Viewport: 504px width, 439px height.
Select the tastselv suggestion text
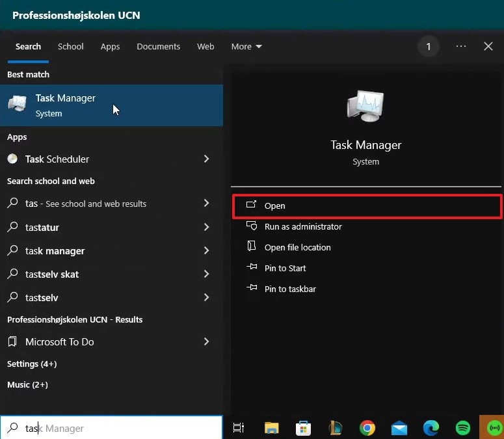pyautogui.click(x=42, y=298)
